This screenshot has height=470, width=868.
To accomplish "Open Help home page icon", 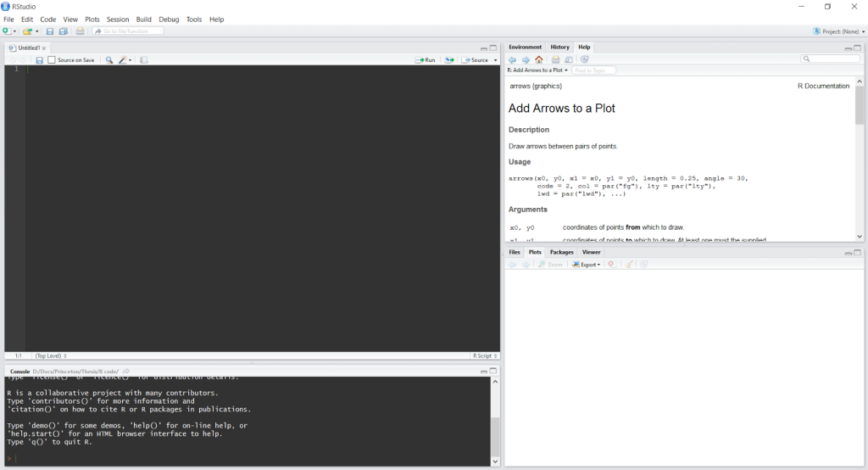I will [x=538, y=60].
